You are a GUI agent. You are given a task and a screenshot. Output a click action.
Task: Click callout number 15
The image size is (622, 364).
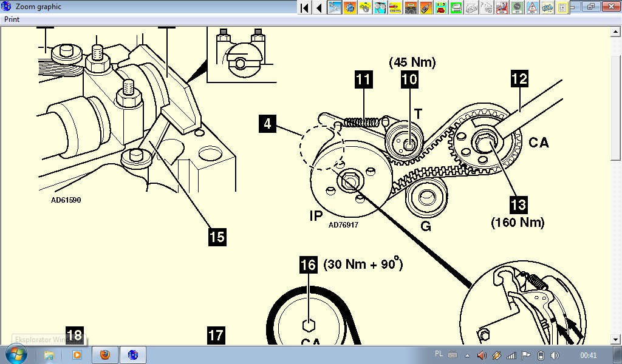click(217, 237)
